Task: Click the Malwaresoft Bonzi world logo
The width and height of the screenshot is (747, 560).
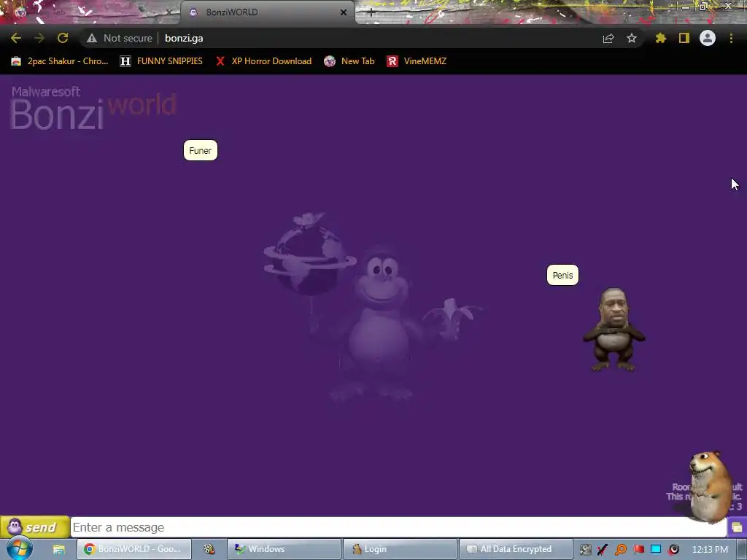Action: [93, 108]
